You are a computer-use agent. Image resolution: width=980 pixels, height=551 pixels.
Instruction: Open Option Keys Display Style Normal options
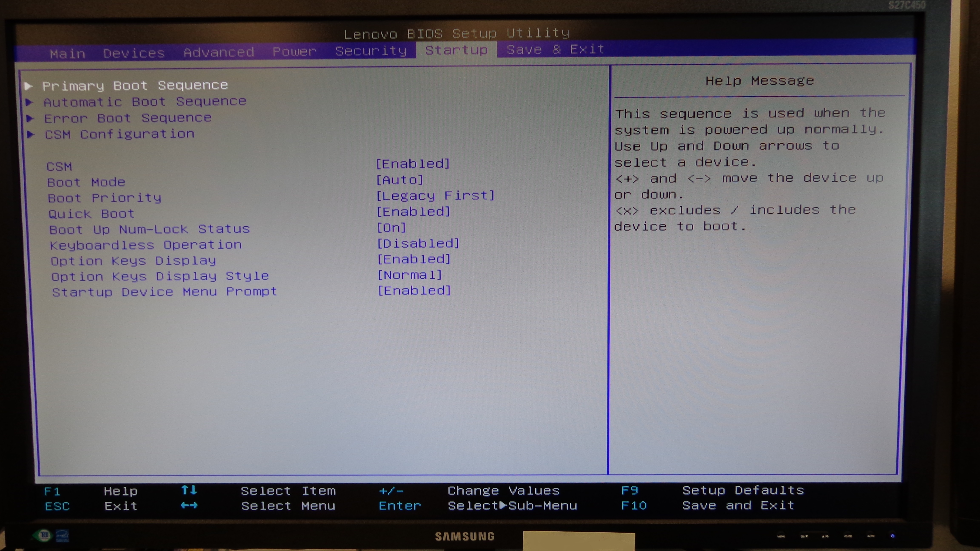coord(409,275)
